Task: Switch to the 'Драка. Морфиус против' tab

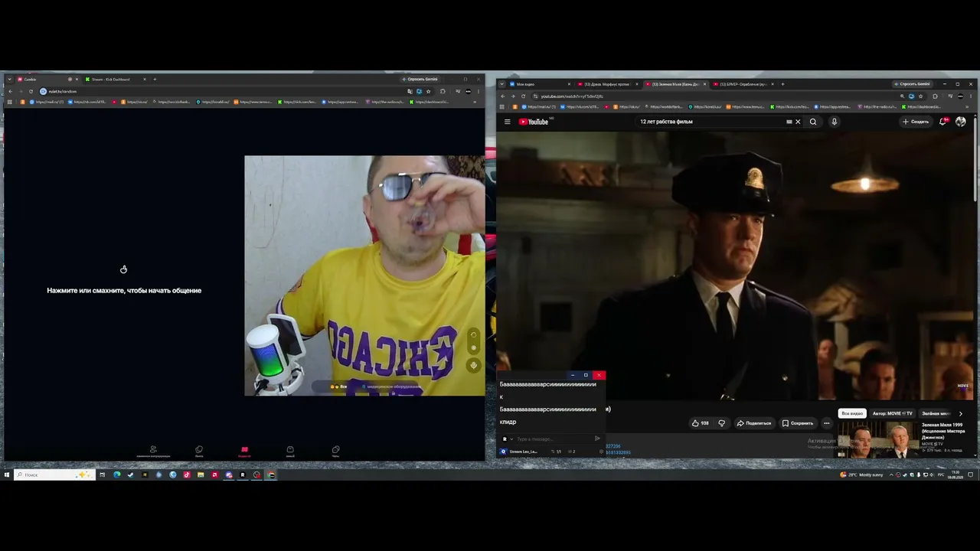Action: coord(609,84)
